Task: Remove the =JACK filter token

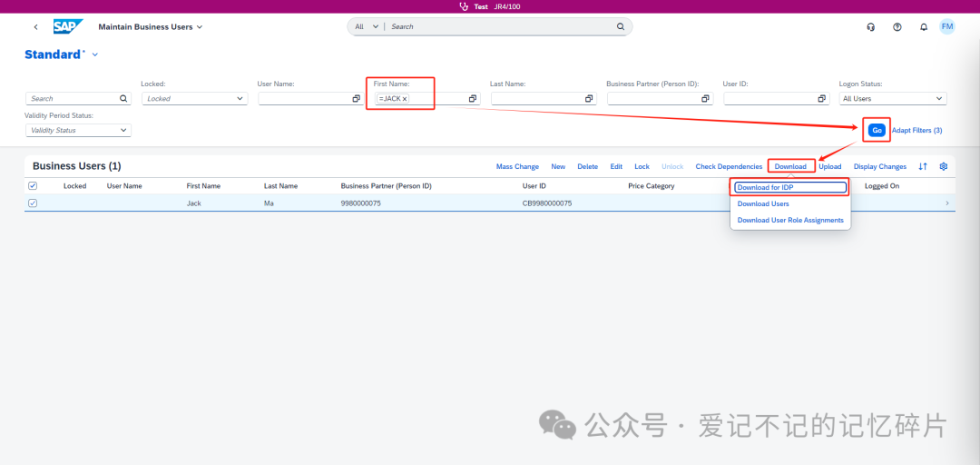Action: click(405, 99)
